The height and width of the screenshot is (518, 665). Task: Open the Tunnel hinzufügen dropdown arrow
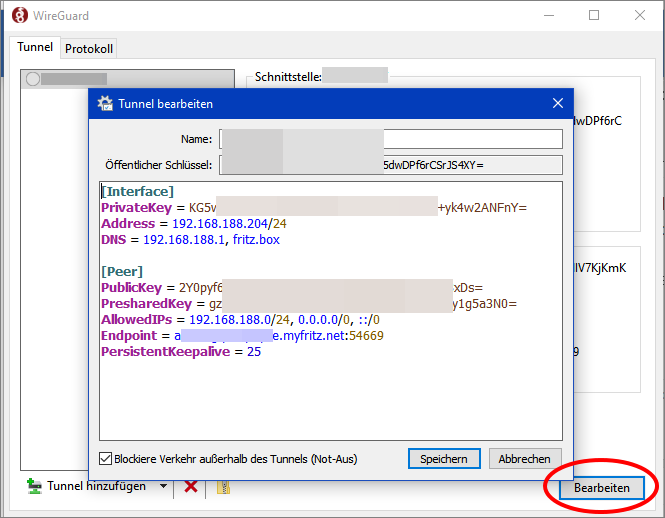pyautogui.click(x=163, y=486)
